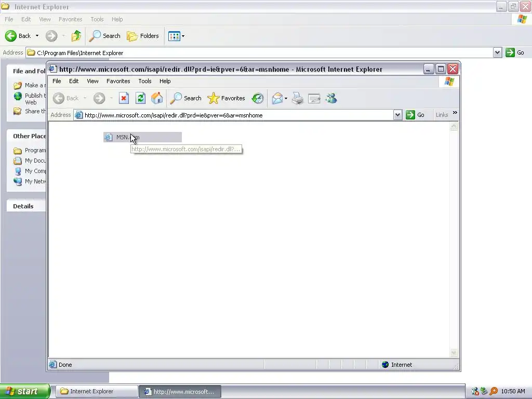Open the browser's Help menu

pyautogui.click(x=165, y=81)
